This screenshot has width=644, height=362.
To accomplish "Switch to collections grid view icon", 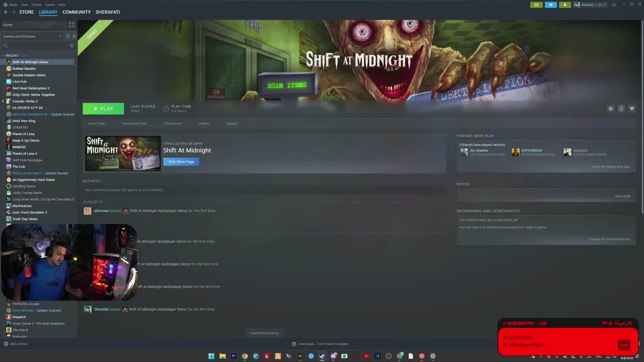I will tap(71, 24).
